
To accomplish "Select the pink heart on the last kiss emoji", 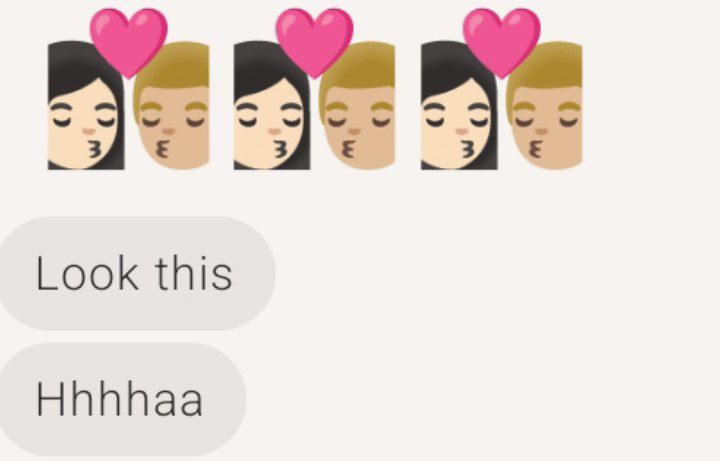I will click(501, 42).
